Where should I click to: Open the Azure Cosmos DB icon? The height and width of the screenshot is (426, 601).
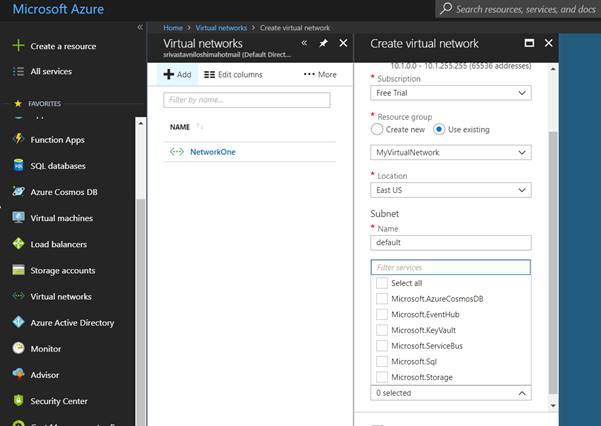[18, 191]
